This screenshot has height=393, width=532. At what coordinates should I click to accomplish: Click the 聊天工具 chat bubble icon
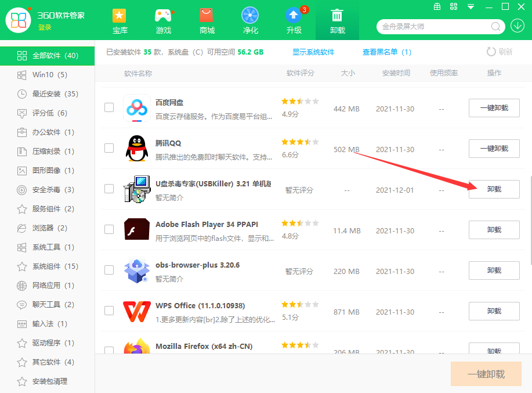[x=21, y=305]
